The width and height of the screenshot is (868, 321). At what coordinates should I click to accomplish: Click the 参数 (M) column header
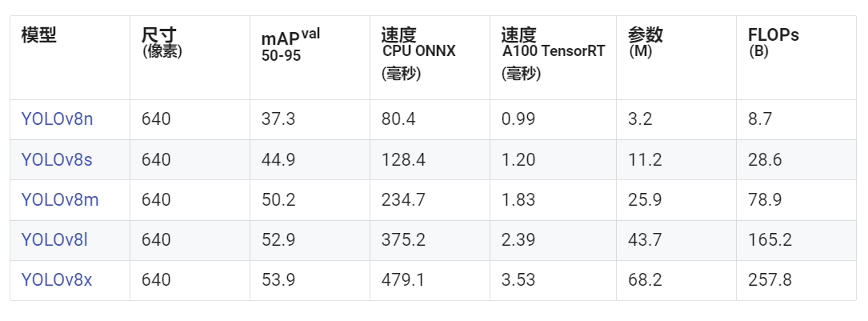click(x=646, y=42)
